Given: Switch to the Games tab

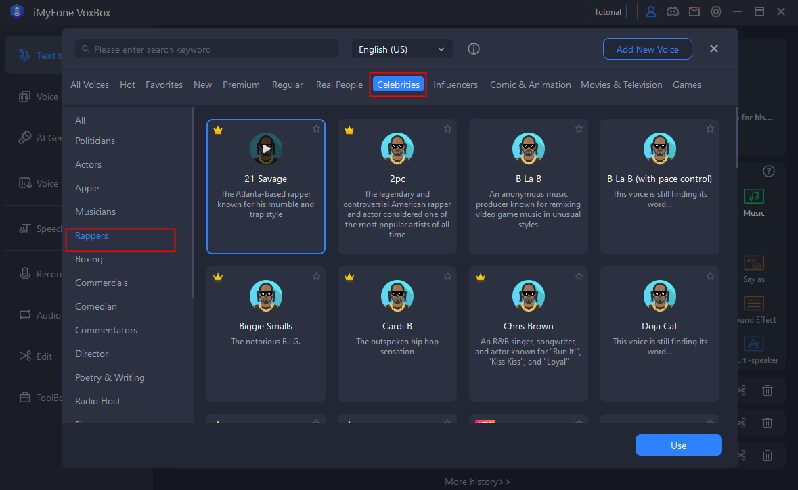Looking at the screenshot, I should coord(687,84).
